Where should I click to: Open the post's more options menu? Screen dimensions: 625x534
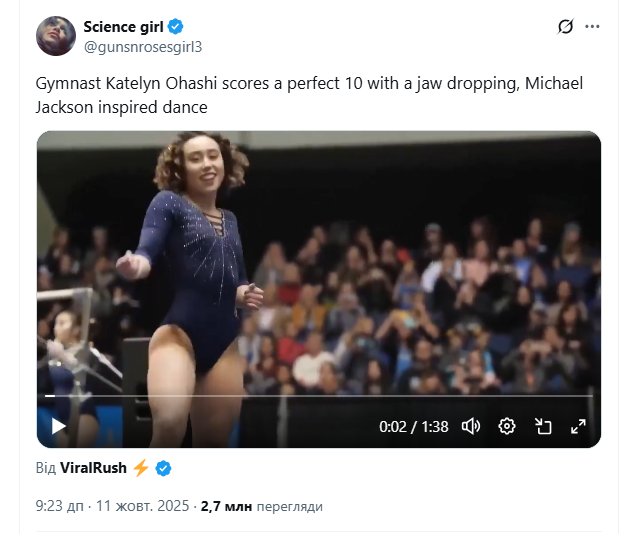594,27
